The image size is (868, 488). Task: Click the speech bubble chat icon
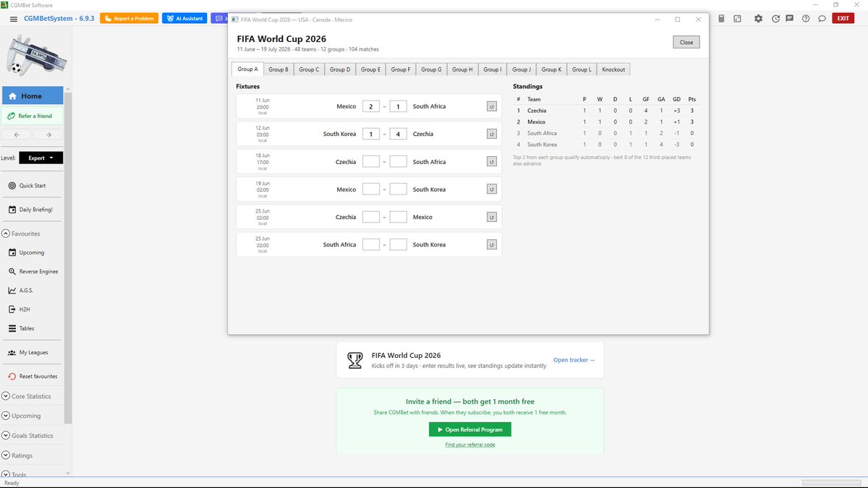(822, 19)
